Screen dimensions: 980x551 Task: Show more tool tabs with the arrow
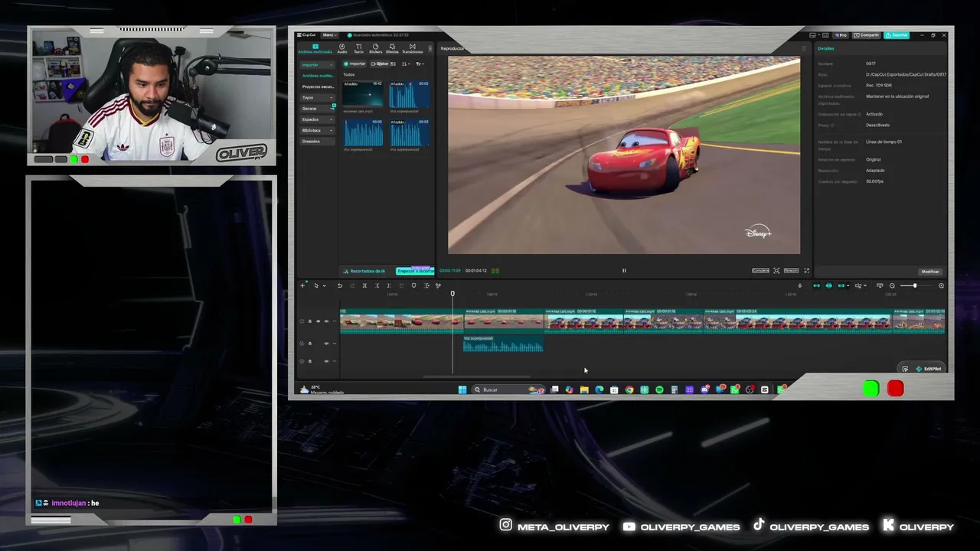tap(430, 48)
